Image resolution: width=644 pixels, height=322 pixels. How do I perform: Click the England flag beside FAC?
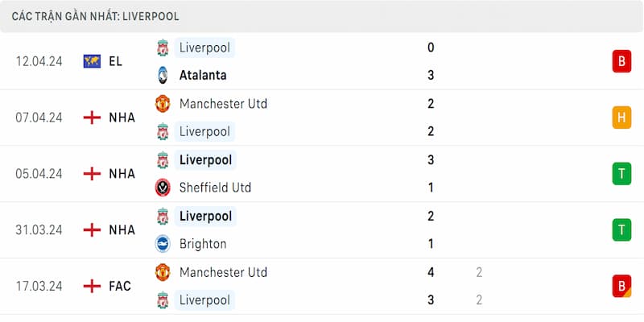click(x=92, y=286)
